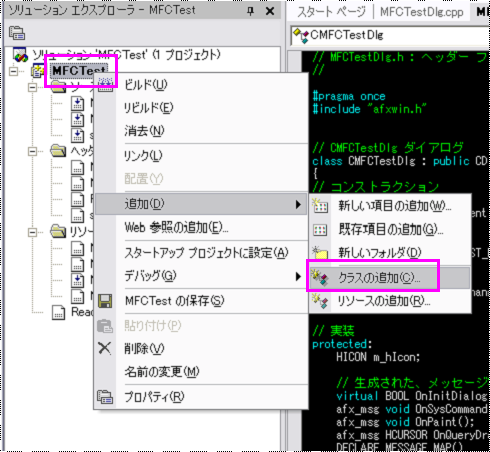Collapse the resource files folder node
Image resolution: width=490 pixels, height=452 pixels.
(x=32, y=232)
